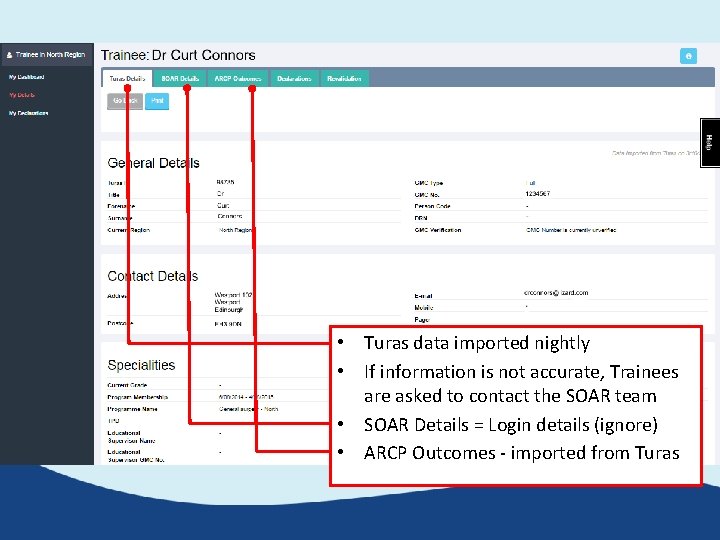Click the blue icon button at top right
720x540 pixels.
pos(688,56)
